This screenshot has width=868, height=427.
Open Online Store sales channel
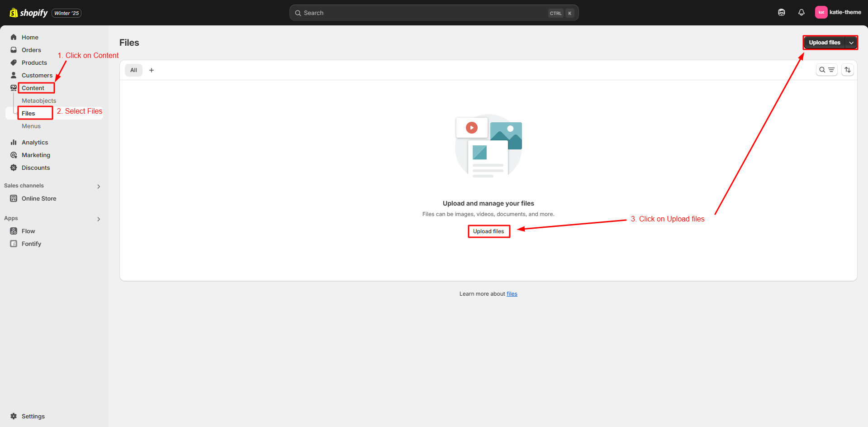(39, 198)
